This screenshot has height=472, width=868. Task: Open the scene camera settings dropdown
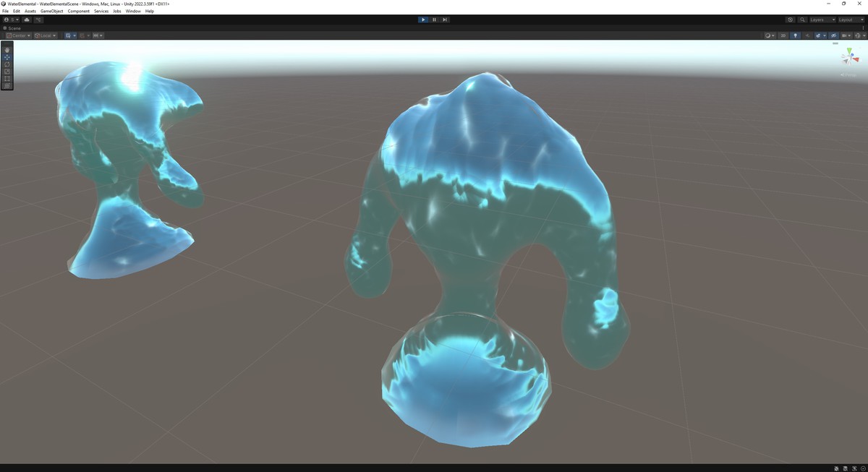tap(846, 35)
